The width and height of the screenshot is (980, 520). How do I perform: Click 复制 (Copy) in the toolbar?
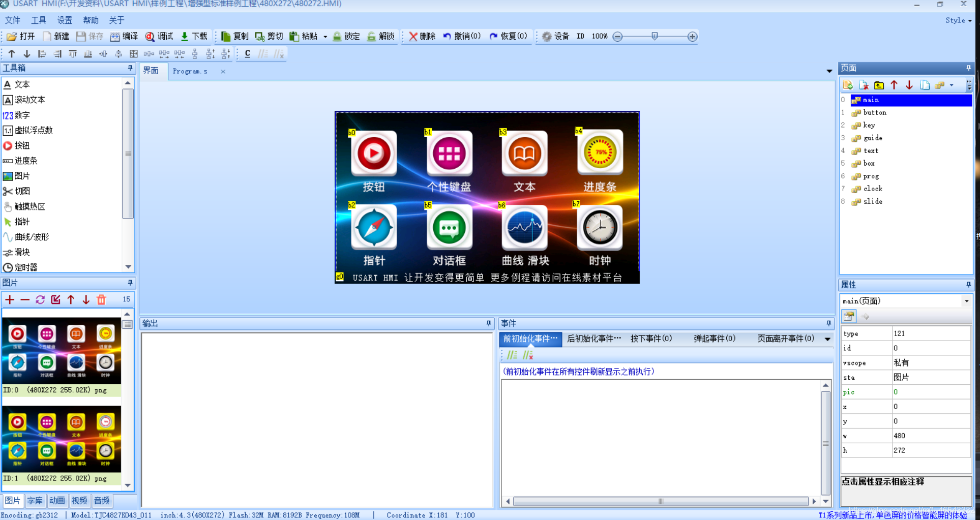pos(235,36)
